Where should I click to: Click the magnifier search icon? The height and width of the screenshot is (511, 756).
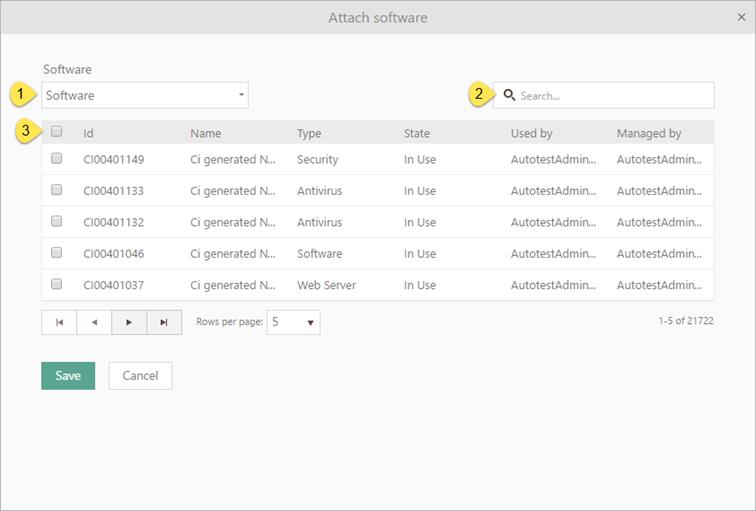click(x=509, y=95)
